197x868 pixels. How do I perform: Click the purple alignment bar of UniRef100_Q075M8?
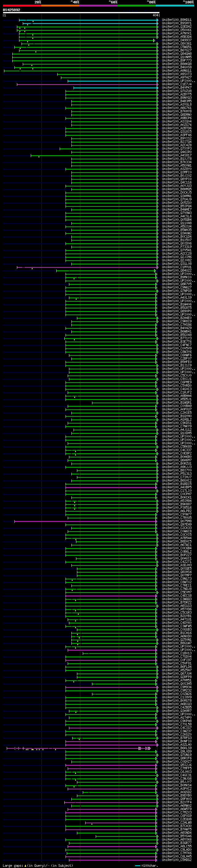point(86,522)
